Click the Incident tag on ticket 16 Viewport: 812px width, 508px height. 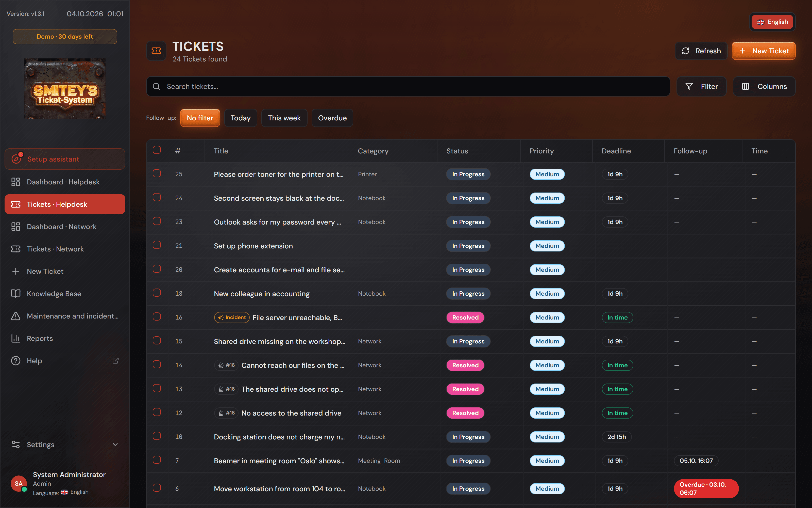(231, 317)
